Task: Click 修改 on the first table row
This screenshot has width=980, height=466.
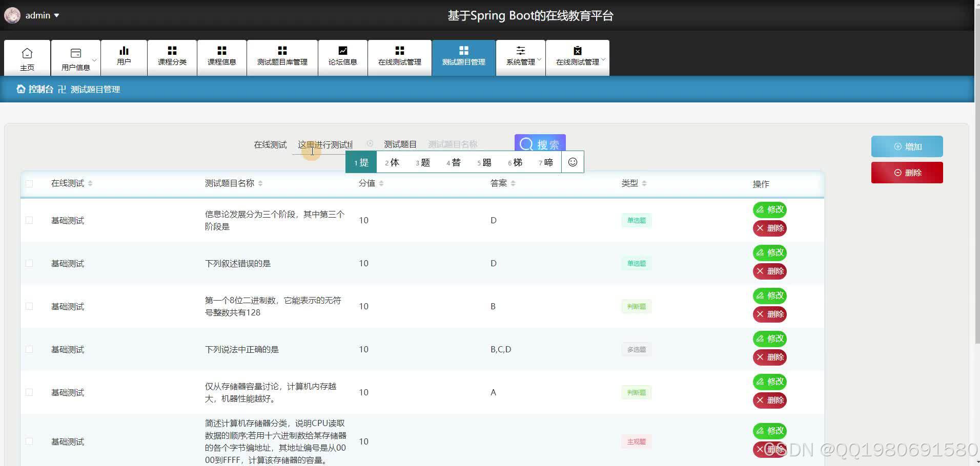Action: pos(769,209)
